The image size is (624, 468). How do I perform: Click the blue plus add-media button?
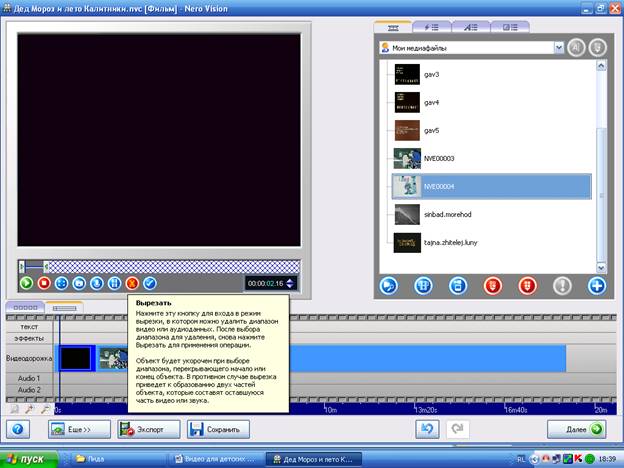pos(597,286)
